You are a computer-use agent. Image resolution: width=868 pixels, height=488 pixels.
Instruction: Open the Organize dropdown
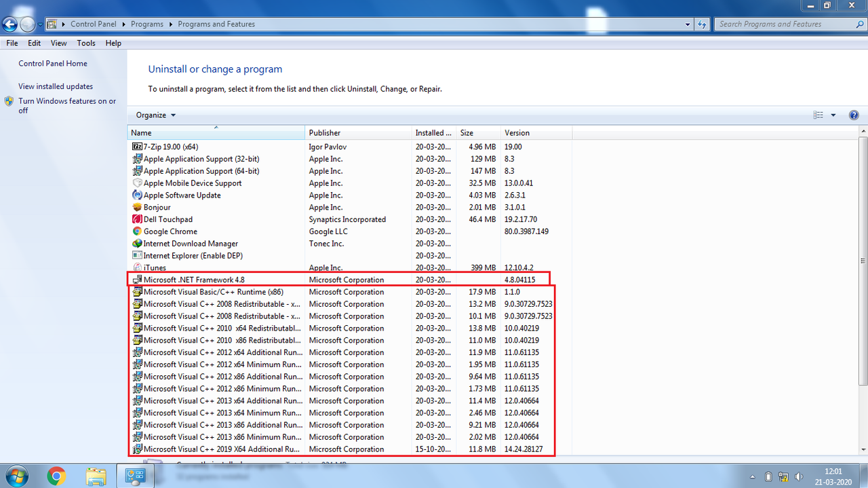(x=155, y=115)
